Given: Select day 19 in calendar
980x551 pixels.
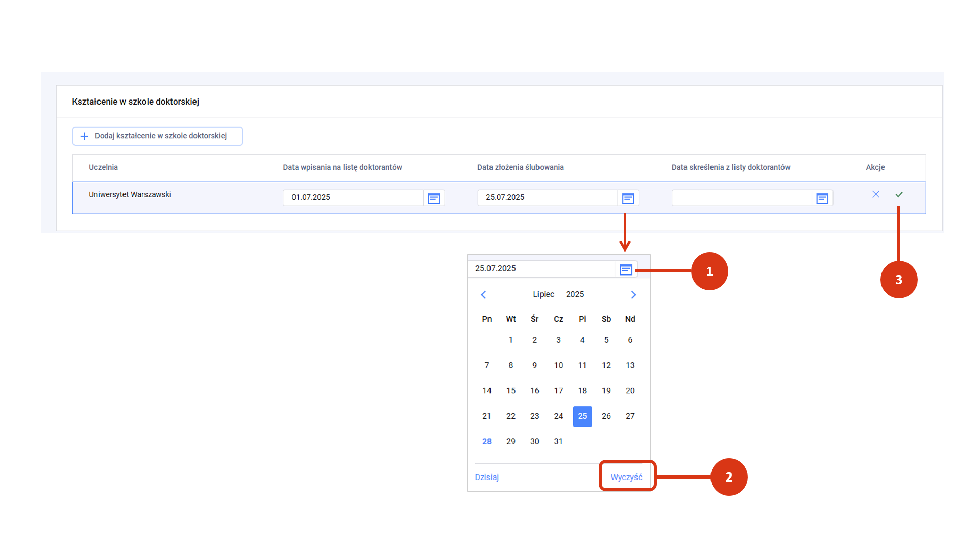Looking at the screenshot, I should (x=606, y=391).
